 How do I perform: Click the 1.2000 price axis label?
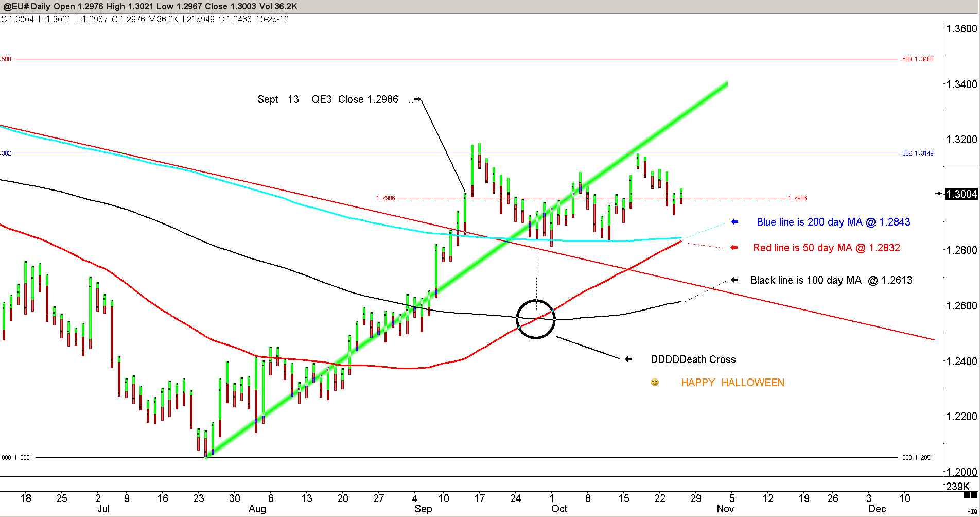(961, 472)
